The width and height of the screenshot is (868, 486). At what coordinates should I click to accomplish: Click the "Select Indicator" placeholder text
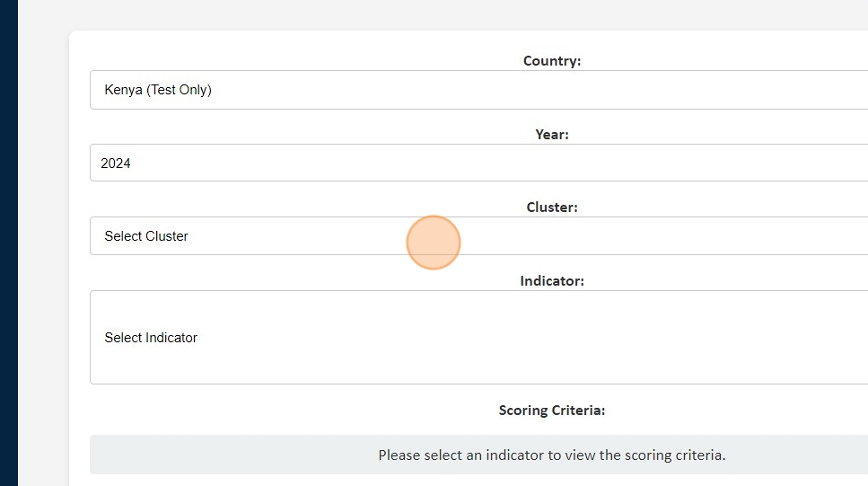151,338
